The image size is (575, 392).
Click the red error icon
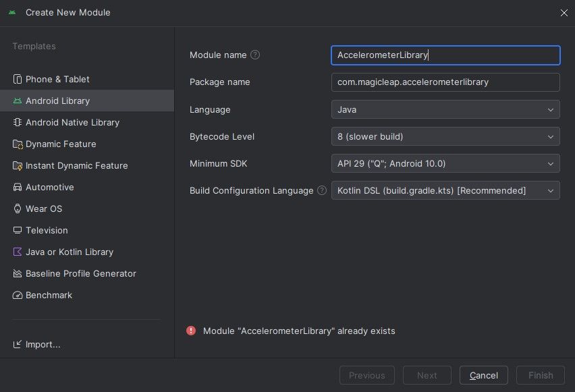(x=191, y=331)
